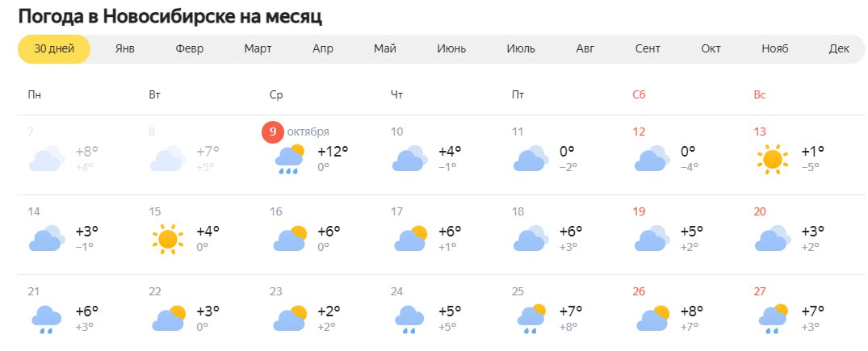This screenshot has height=351, width=868.
Task: Click the partly sunny icon for the 16th
Action: coord(290,239)
